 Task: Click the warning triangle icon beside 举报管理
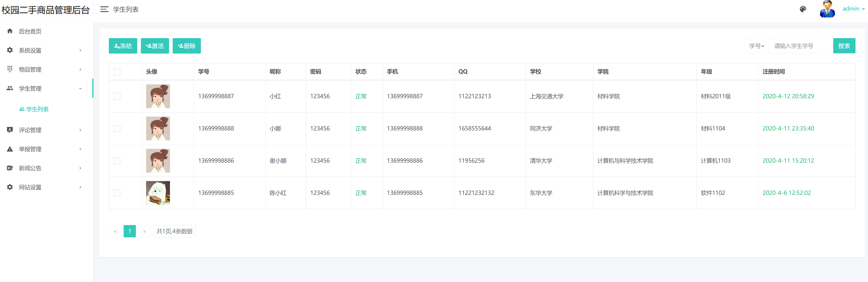(x=10, y=149)
